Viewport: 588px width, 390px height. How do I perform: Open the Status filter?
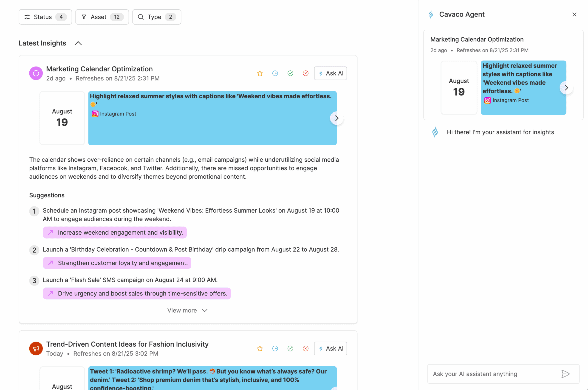(x=45, y=17)
